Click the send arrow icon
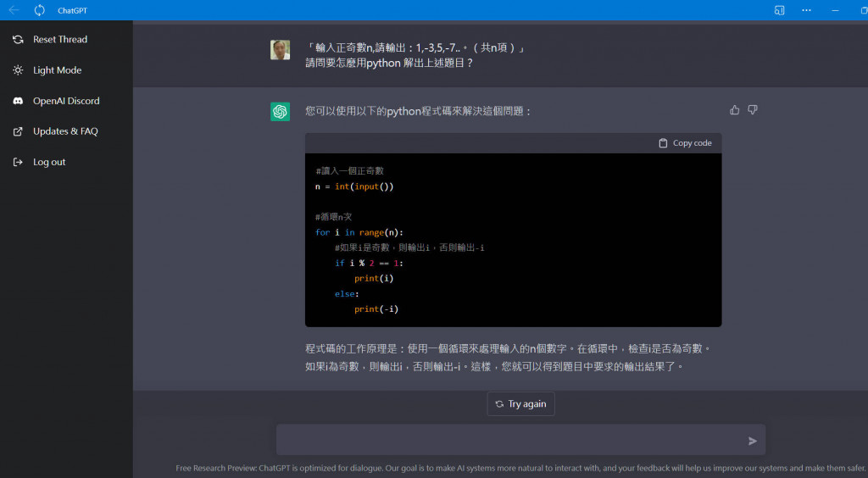The width and height of the screenshot is (868, 478). click(x=753, y=441)
